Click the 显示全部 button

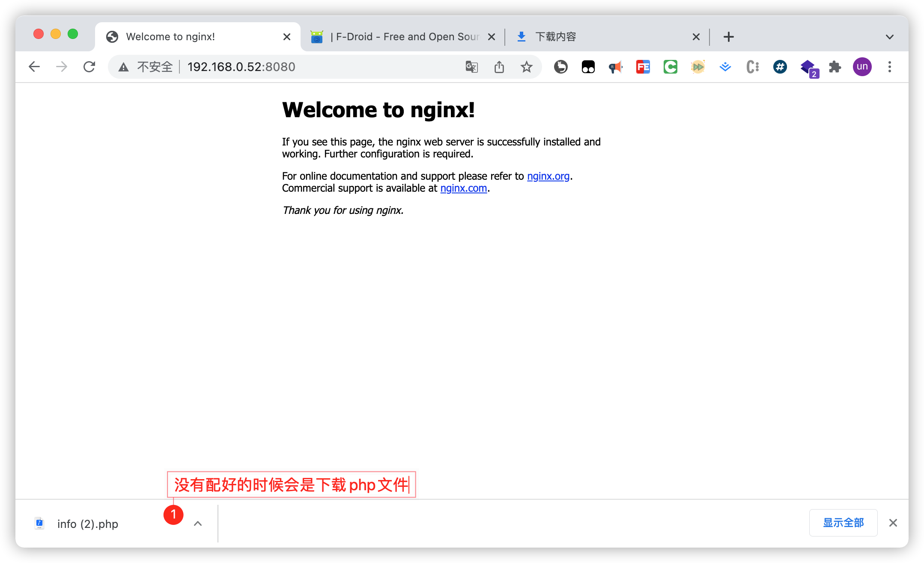click(843, 523)
